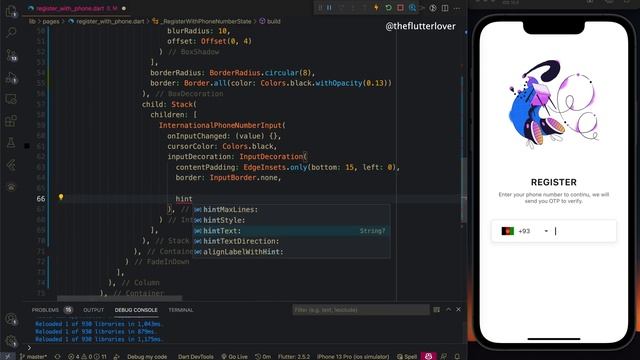Open the Explorer view in activity bar
This screenshot has height=360, width=640.
[11, 11]
